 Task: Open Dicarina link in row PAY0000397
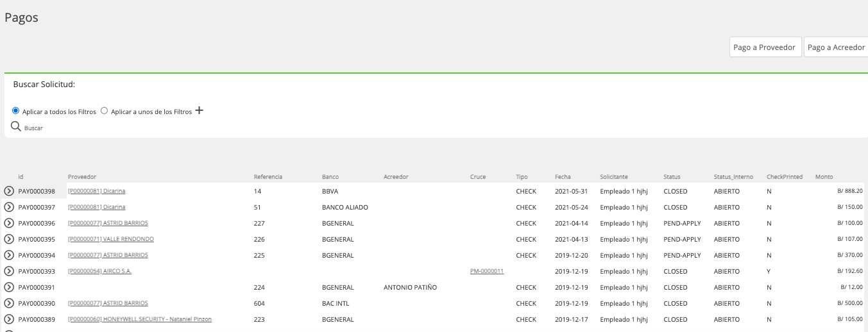click(x=97, y=207)
